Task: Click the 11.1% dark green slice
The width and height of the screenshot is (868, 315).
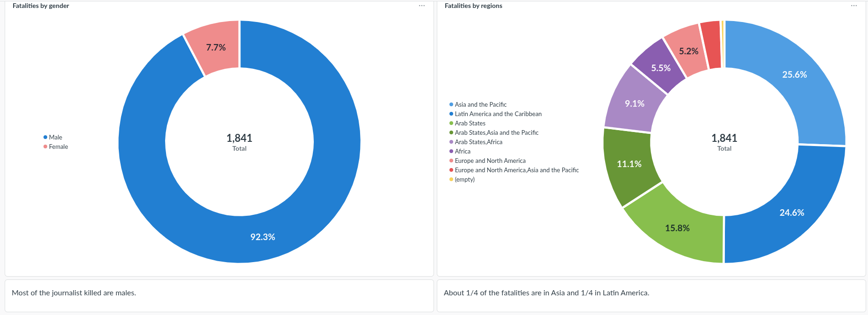Action: tap(629, 164)
